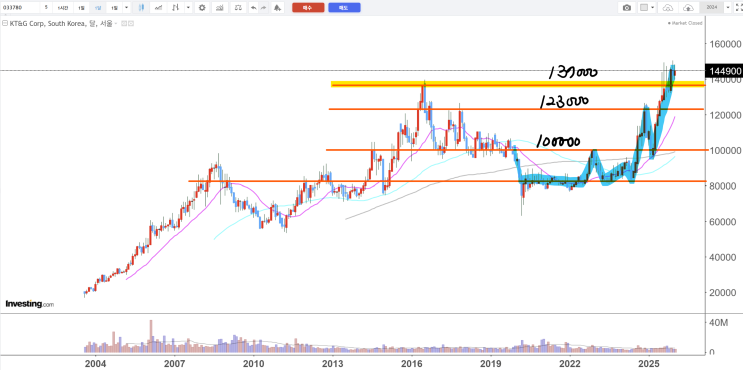Click the blue 매도 sell button
The width and height of the screenshot is (743, 370).
(x=344, y=8)
